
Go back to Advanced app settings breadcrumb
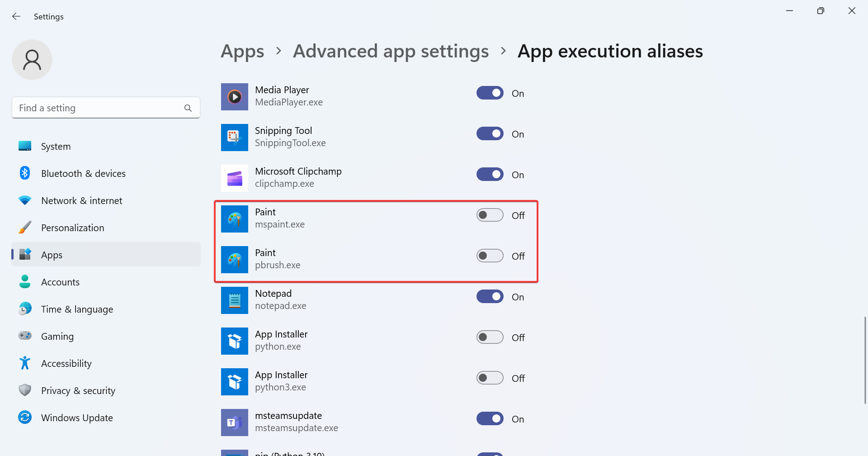[x=391, y=51]
